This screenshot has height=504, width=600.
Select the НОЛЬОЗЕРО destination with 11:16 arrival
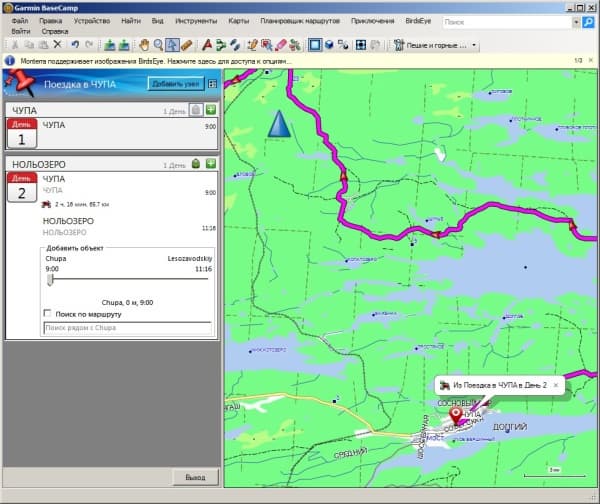(129, 226)
